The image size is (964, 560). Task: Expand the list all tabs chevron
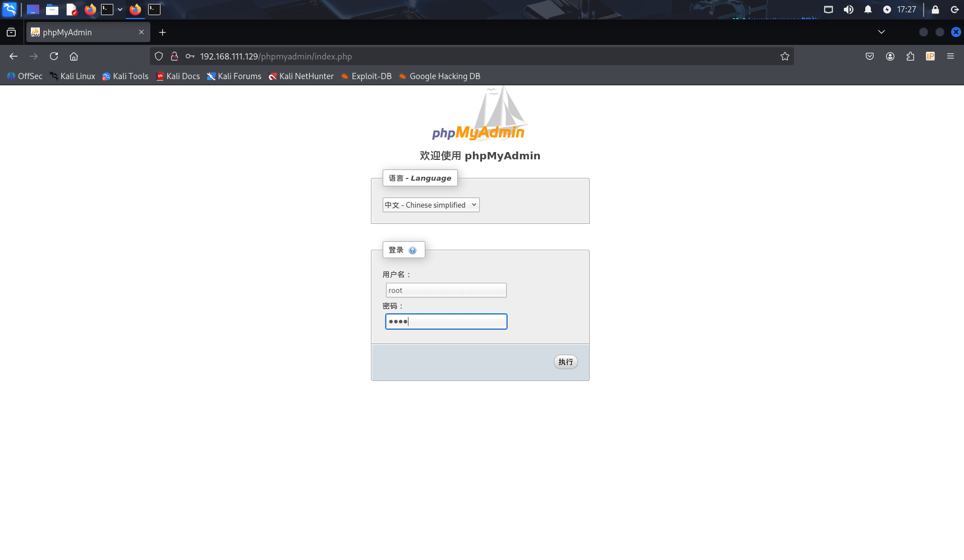[x=882, y=32]
